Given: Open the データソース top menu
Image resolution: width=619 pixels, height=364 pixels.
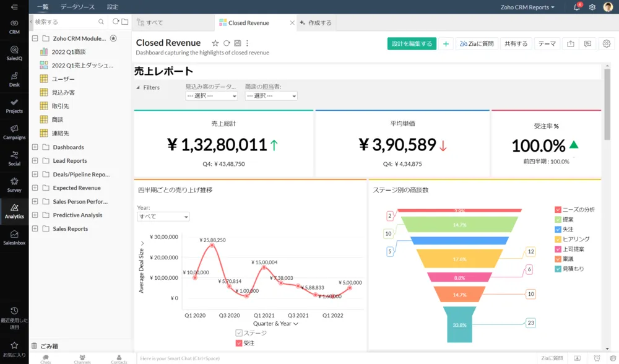Looking at the screenshot, I should (78, 7).
